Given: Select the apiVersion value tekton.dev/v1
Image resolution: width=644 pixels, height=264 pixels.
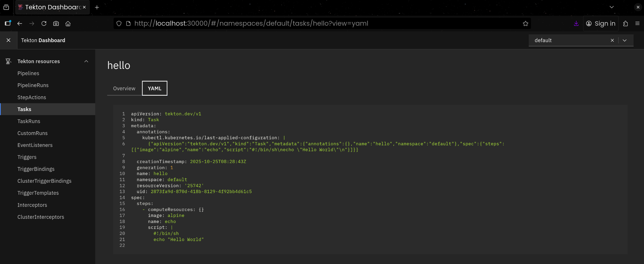Looking at the screenshot, I should click(x=183, y=114).
